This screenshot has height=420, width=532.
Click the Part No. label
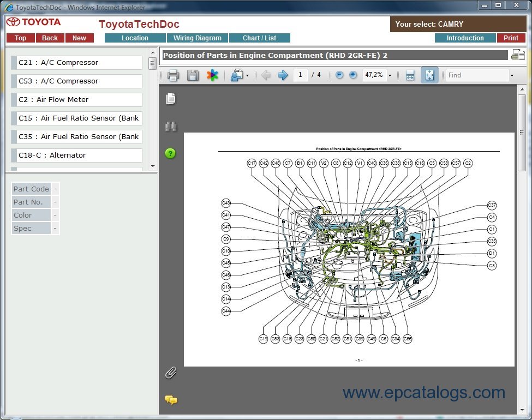(31, 202)
